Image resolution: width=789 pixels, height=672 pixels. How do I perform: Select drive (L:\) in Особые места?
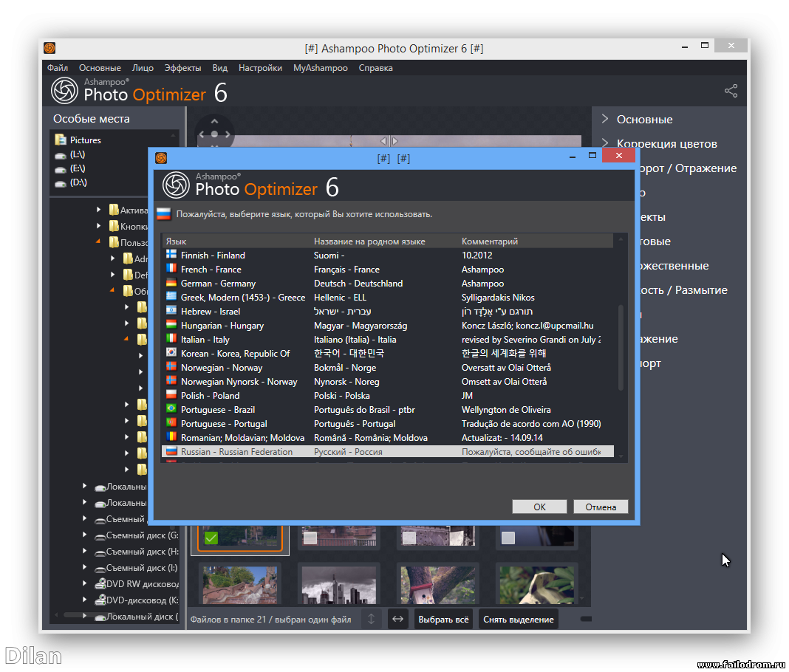(70, 154)
